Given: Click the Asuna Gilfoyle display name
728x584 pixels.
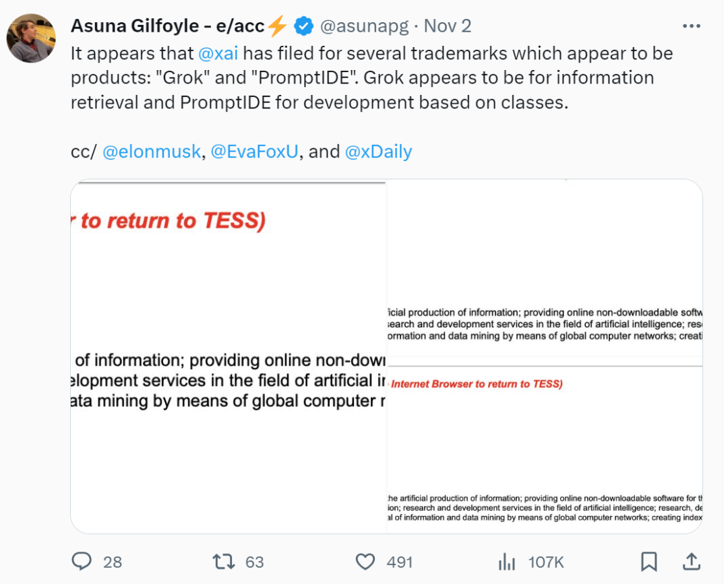Looking at the screenshot, I should (168, 26).
